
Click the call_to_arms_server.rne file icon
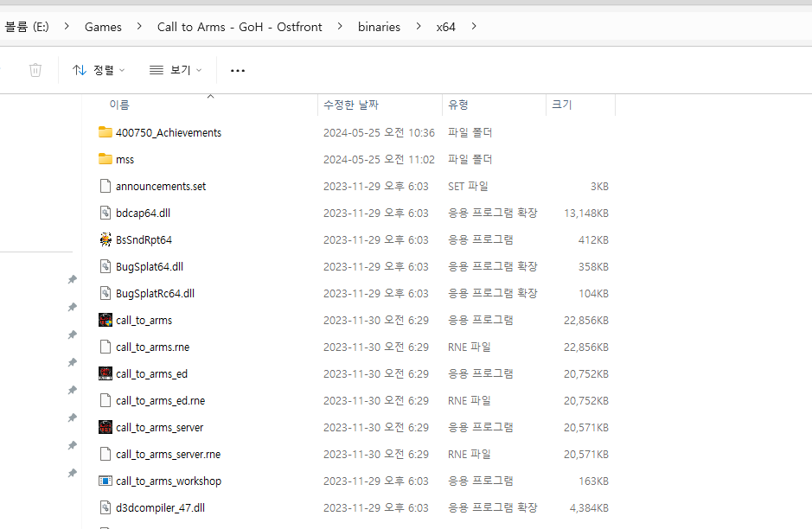[x=105, y=454]
